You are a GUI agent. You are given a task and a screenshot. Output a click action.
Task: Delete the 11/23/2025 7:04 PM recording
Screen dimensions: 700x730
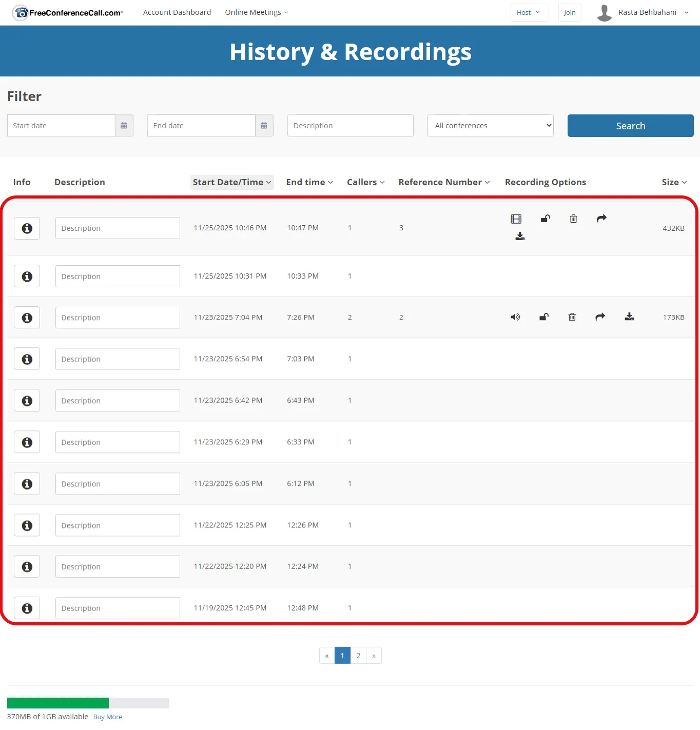coord(572,317)
